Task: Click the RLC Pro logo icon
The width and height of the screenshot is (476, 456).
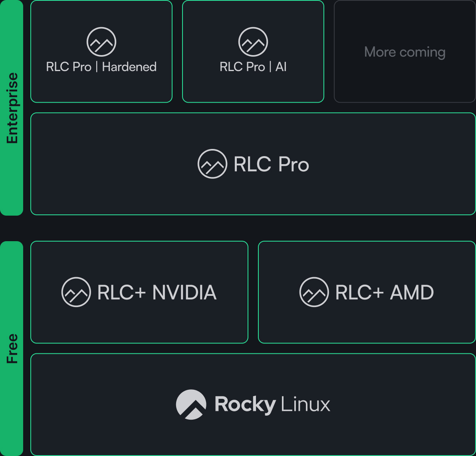Action: click(212, 164)
